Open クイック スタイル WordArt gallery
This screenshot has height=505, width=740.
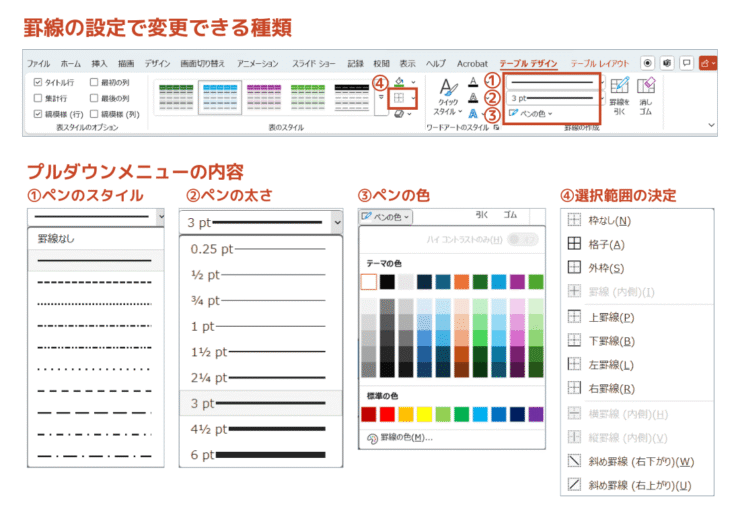(448, 98)
